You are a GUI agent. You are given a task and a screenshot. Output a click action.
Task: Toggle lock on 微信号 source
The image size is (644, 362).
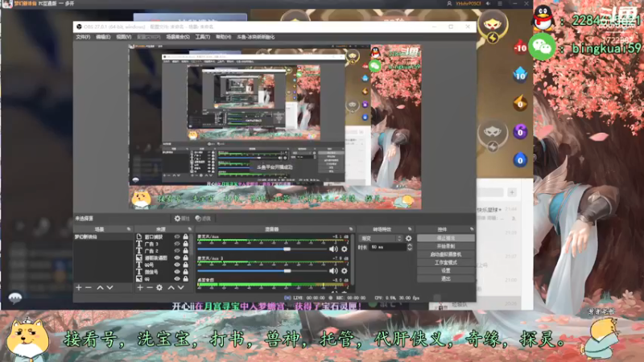coord(186,272)
